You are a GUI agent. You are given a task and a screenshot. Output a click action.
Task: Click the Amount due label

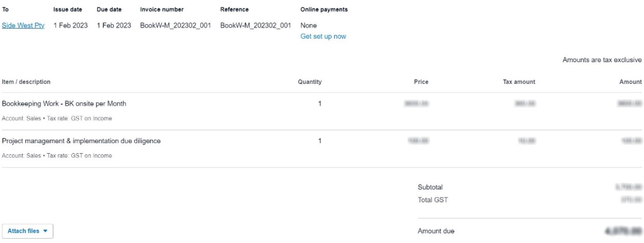(x=436, y=231)
